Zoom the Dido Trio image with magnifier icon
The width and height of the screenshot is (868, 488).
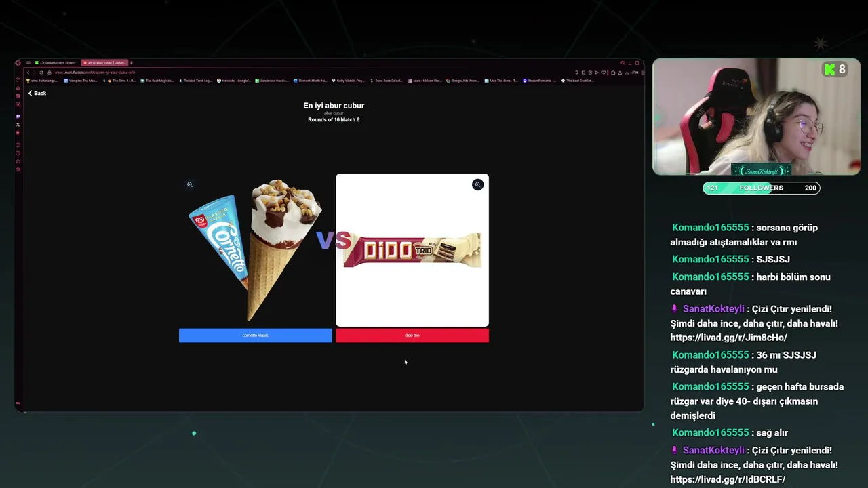tap(478, 184)
